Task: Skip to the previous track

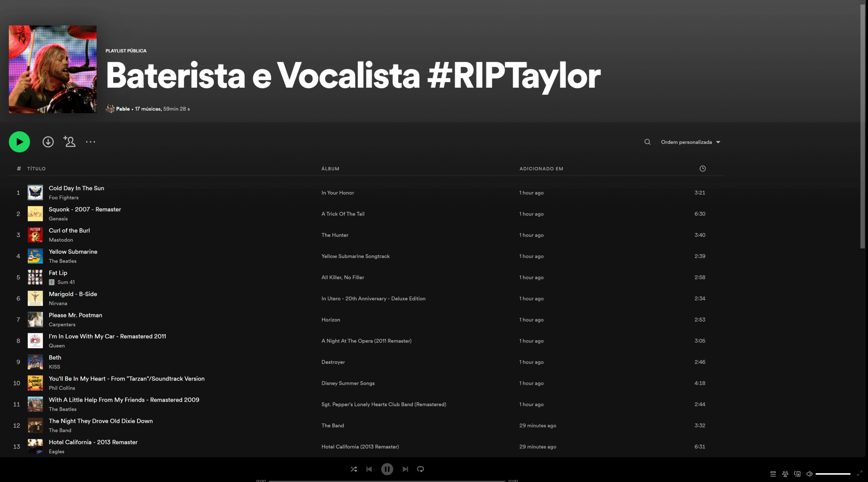Action: (x=369, y=469)
